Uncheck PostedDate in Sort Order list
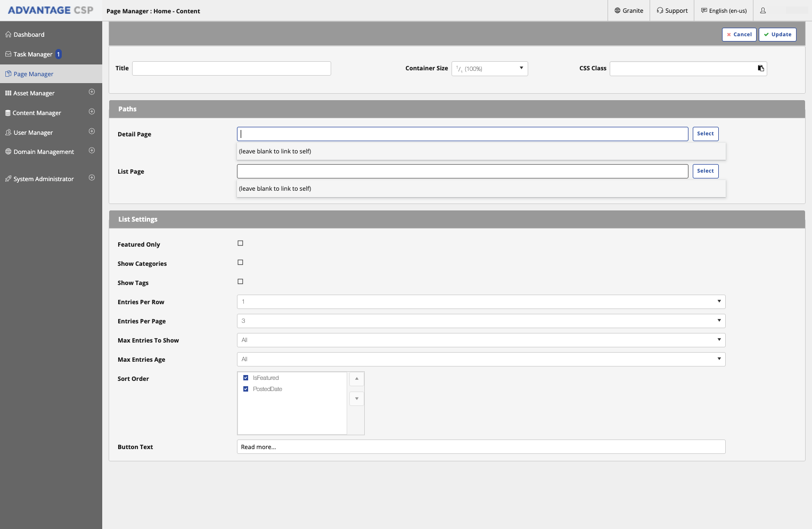 click(x=245, y=389)
